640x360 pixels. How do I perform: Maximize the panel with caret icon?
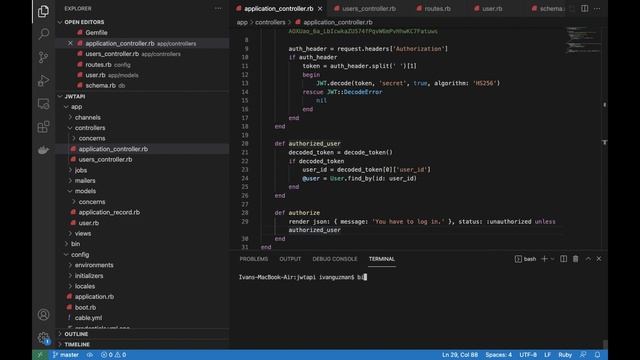pyautogui.click(x=588, y=259)
